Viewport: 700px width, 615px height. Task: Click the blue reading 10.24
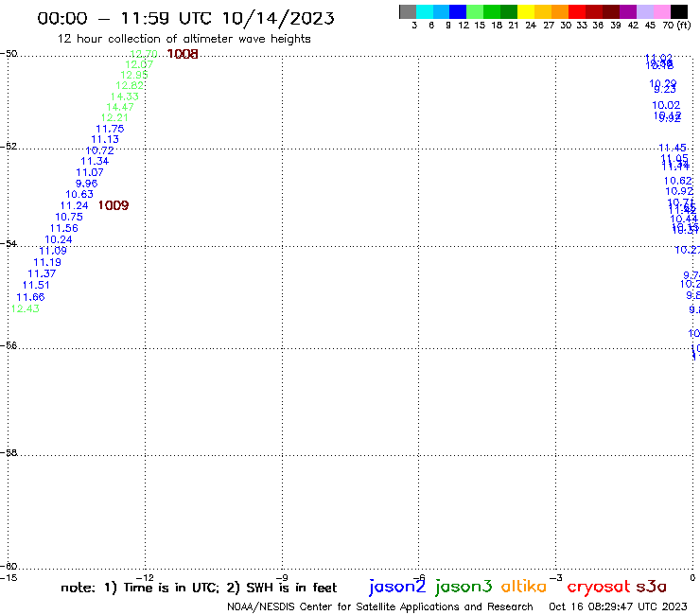click(59, 239)
